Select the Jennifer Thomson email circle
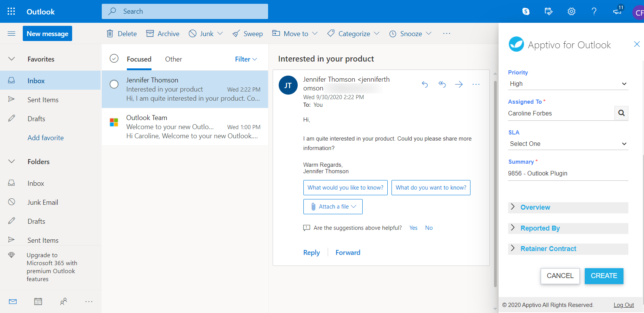Image resolution: width=644 pixels, height=313 pixels. (114, 84)
